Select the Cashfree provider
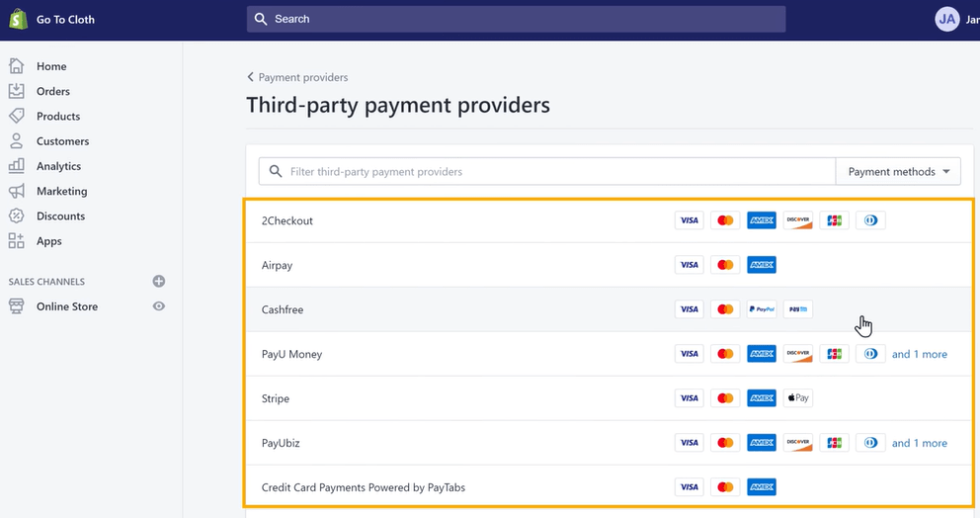980x518 pixels. (610, 309)
